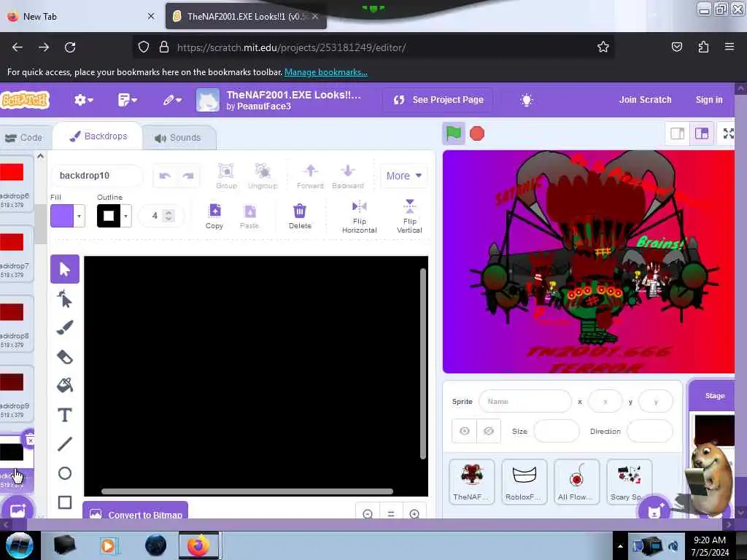The width and height of the screenshot is (747, 560).
Task: Click the Delete trash icon
Action: point(300,216)
